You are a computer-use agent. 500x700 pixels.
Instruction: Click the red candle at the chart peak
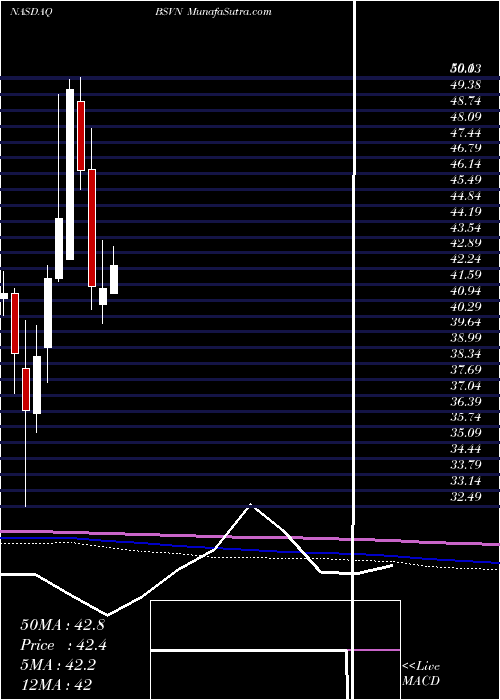click(81, 136)
